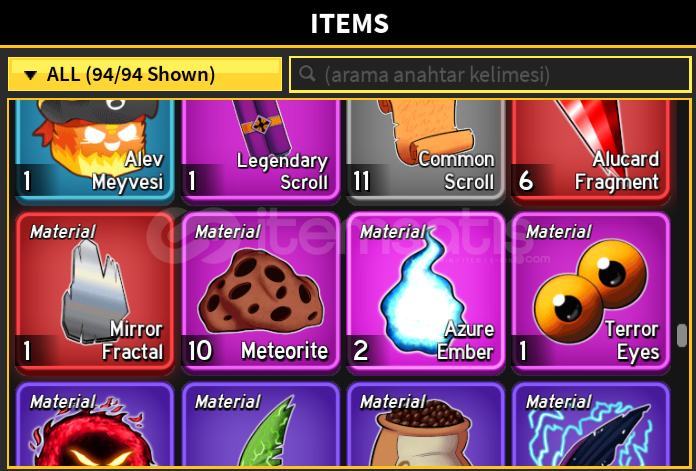The width and height of the screenshot is (696, 471).
Task: Focus the arama anahtar kelimesi search field
Action: point(490,74)
